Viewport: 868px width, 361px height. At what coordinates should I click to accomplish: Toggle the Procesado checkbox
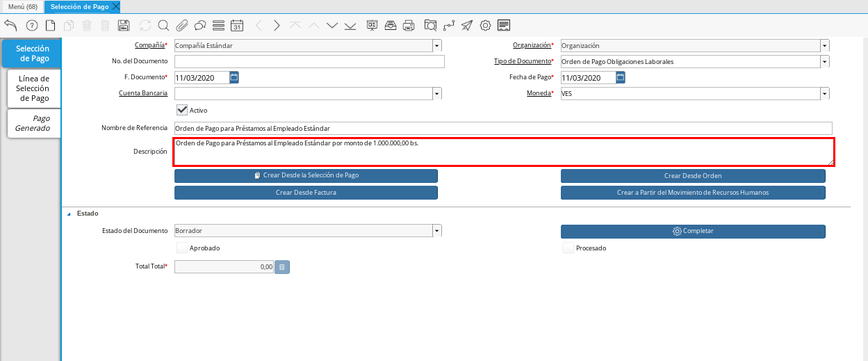[568, 248]
